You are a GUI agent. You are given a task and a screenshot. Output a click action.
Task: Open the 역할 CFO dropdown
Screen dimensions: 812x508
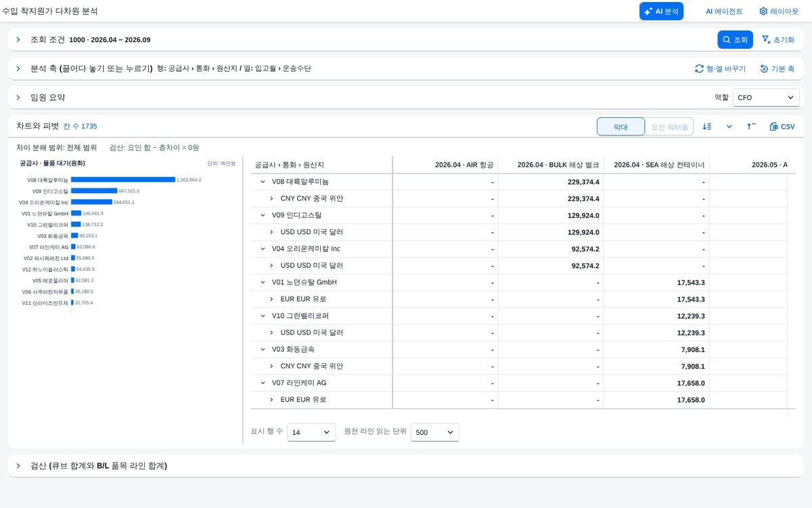coord(766,98)
